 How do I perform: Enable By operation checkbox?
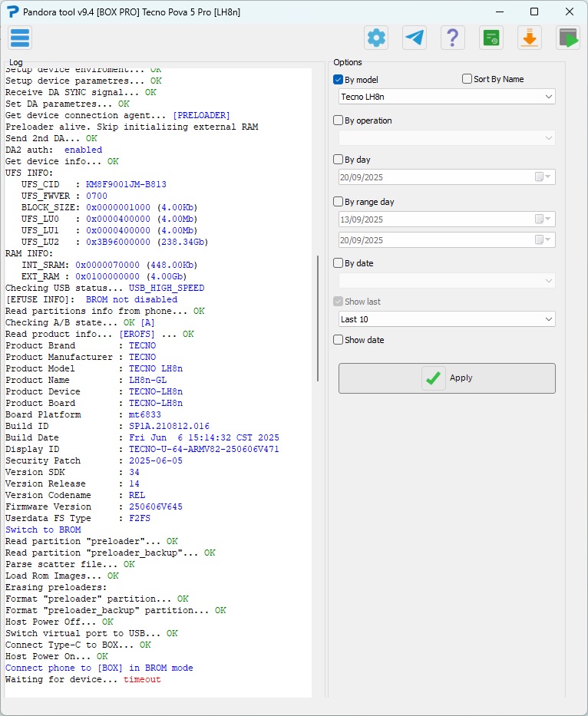tap(338, 120)
